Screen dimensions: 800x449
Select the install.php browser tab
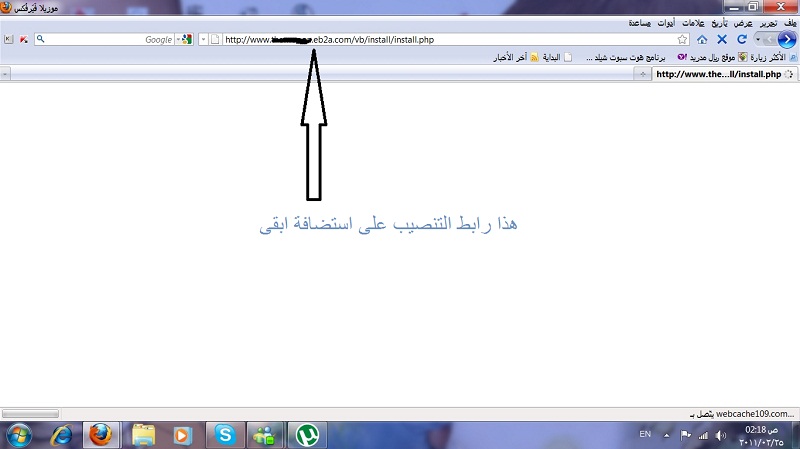720,74
